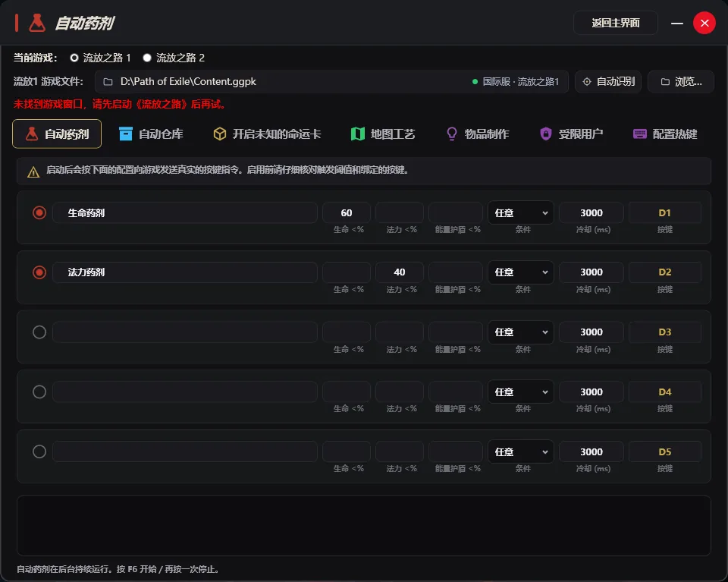This screenshot has height=582, width=728.
Task: Click the folder icon beside the Content.ggpk path
Action: (x=108, y=82)
